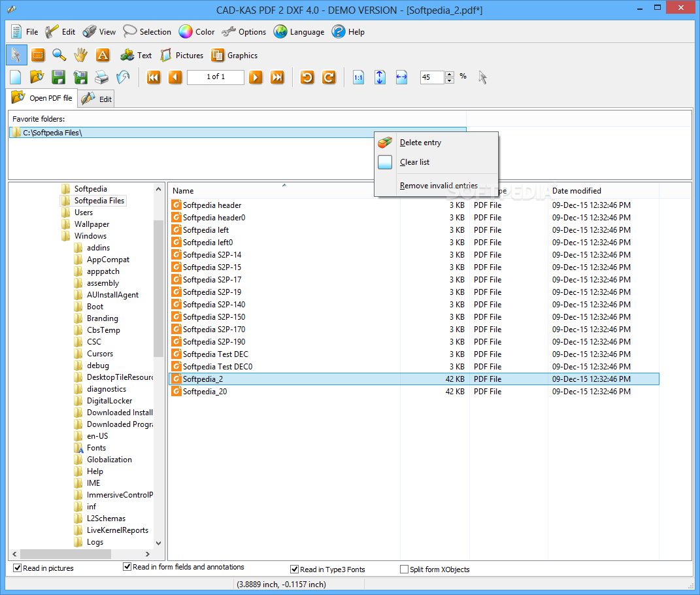Fit page to height
This screenshot has width=700, height=595.
pos(380,77)
